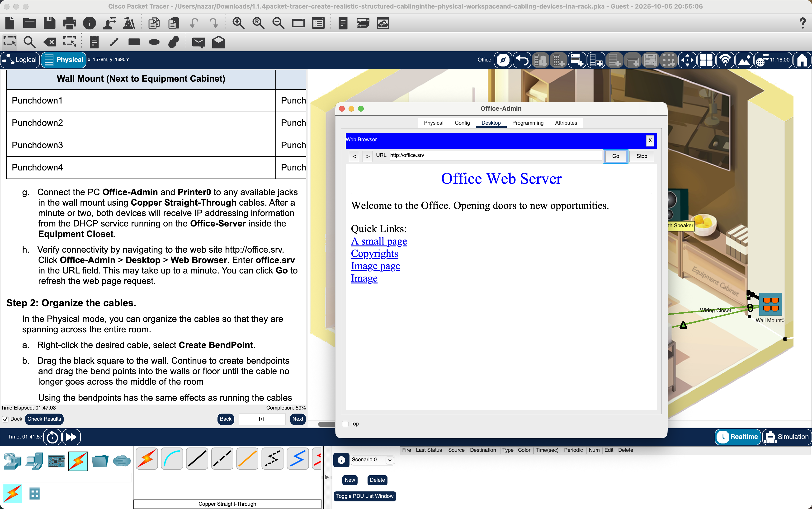Select the Inspect magnifier tool
This screenshot has width=812, height=509.
[30, 42]
